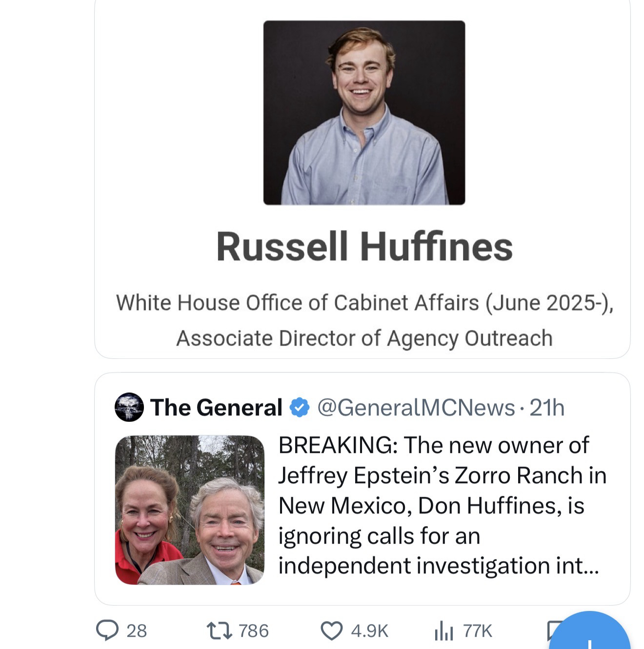The height and width of the screenshot is (649, 644).
Task: Tap the 77K views count
Action: point(478,631)
